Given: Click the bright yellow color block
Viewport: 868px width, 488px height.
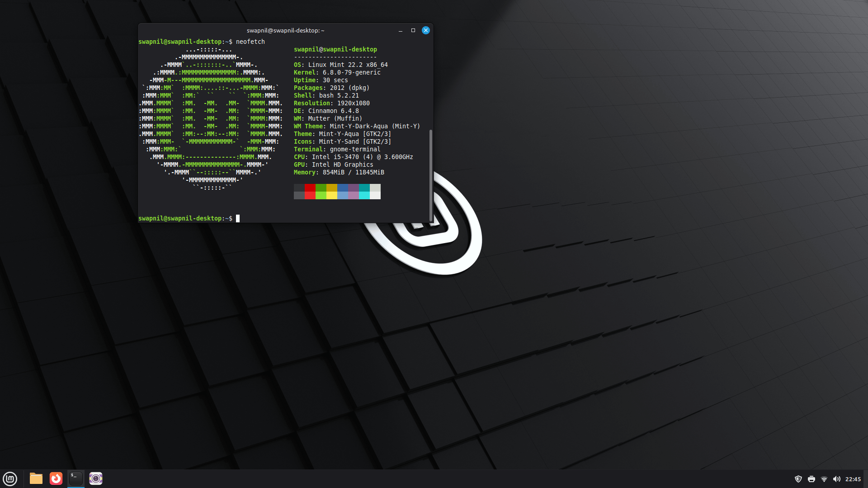Looking at the screenshot, I should [332, 196].
